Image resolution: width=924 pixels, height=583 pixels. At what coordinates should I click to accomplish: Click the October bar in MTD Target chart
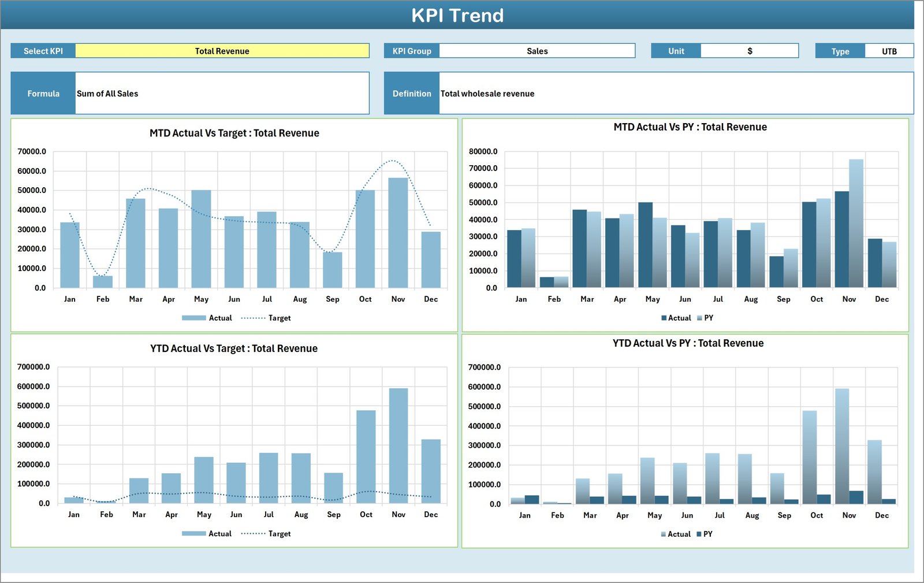pyautogui.click(x=365, y=240)
